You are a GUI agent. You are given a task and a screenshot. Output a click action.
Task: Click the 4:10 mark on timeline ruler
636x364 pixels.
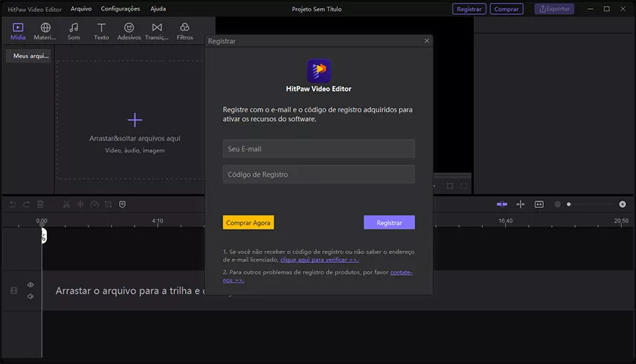click(x=158, y=221)
